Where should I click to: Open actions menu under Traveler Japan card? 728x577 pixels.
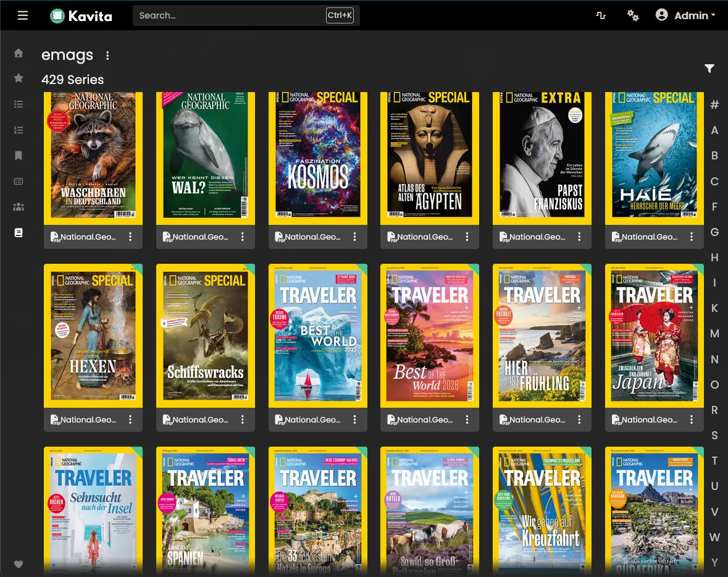[x=692, y=419]
